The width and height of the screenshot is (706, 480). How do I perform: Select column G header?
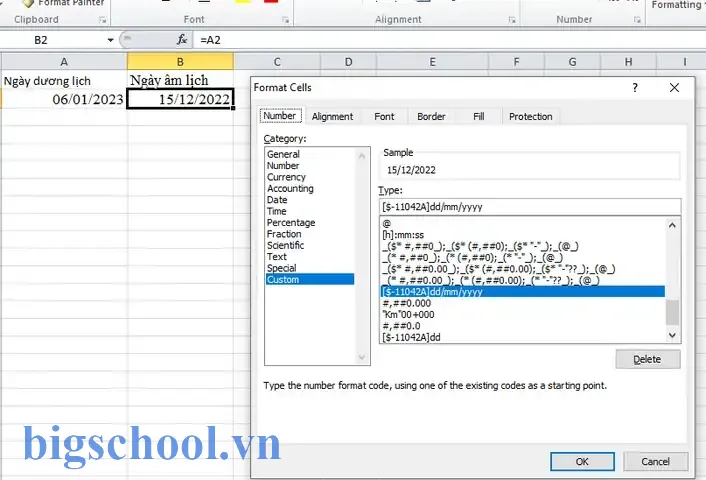pos(572,62)
